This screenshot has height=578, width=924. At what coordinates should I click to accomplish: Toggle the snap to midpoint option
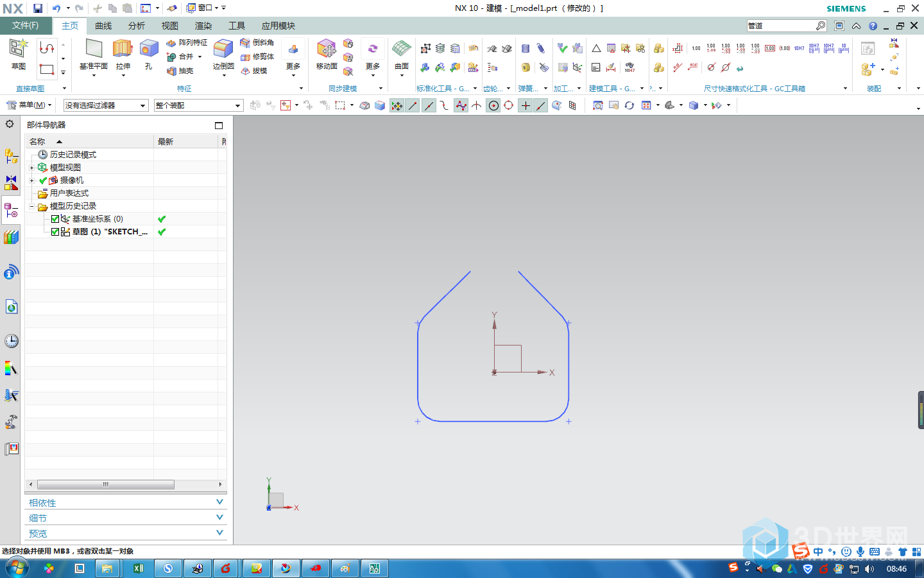[x=429, y=105]
